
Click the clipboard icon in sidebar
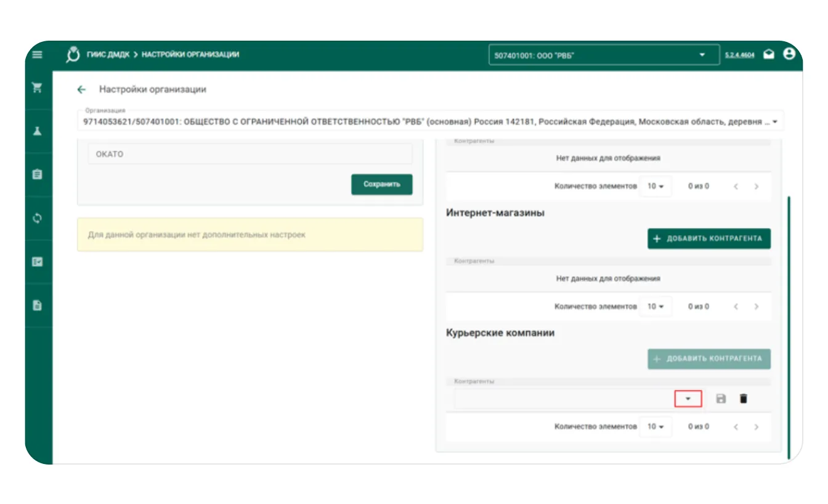38,174
